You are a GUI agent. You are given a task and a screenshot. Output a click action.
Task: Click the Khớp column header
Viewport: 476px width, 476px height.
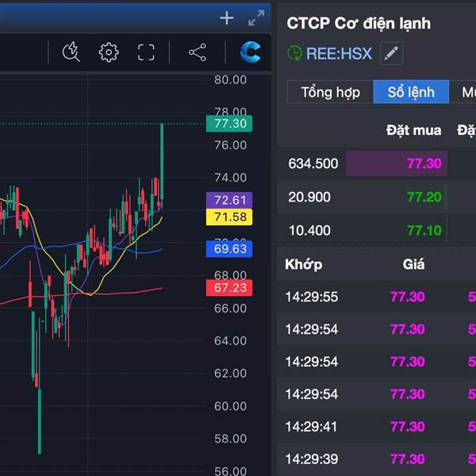pos(304,265)
